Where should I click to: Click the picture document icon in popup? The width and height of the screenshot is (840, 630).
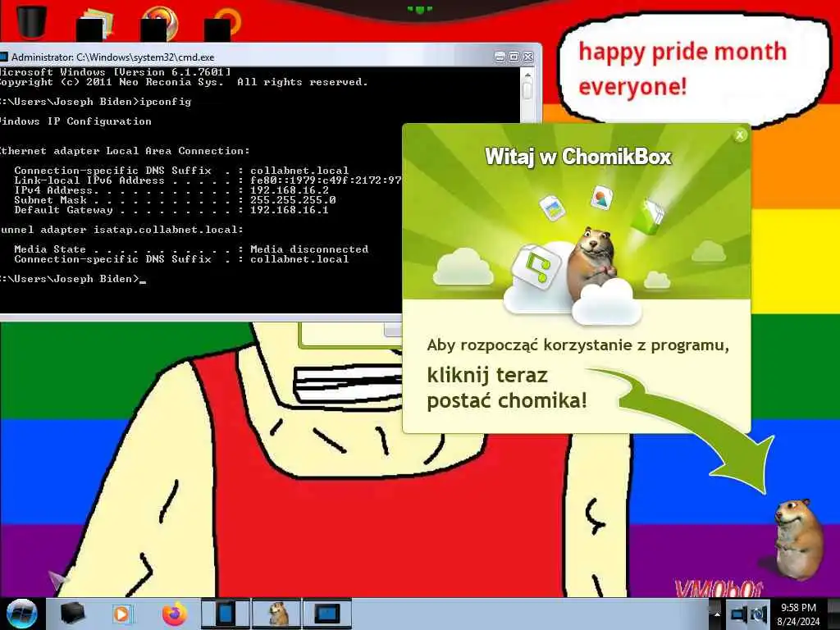click(x=552, y=208)
